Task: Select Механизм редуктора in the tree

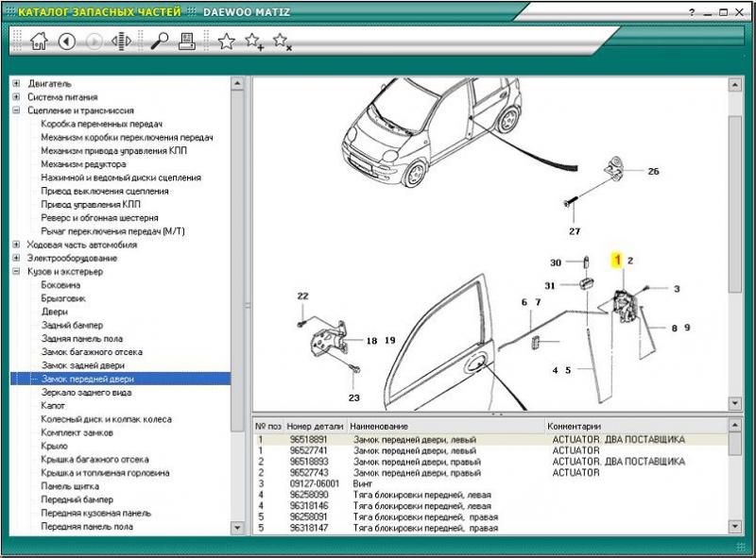Action: [83, 164]
